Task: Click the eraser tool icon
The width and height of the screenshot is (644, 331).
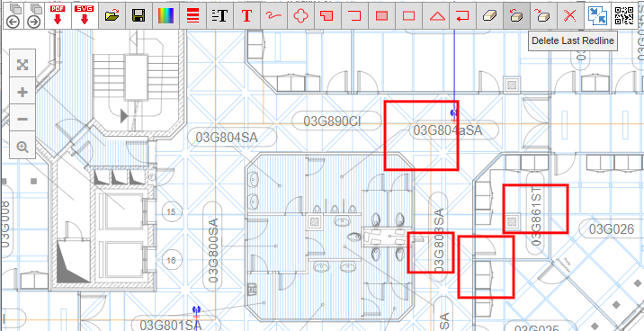Action: [x=490, y=15]
